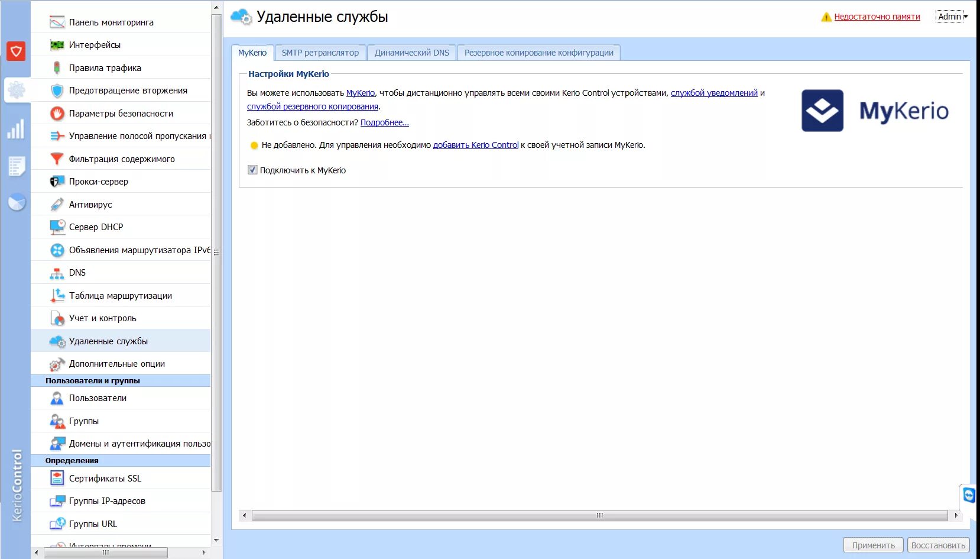Screen dimensions: 980x559
Task: Click the Группы URL globe icon
Action: coord(57,524)
